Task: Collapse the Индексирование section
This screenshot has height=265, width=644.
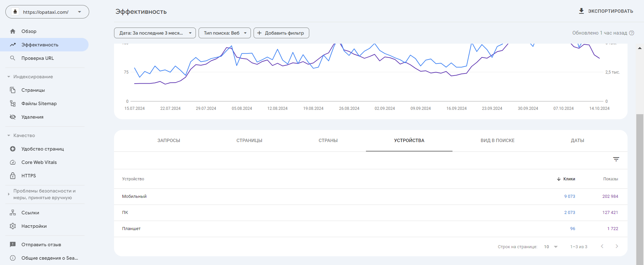Action: [x=9, y=77]
